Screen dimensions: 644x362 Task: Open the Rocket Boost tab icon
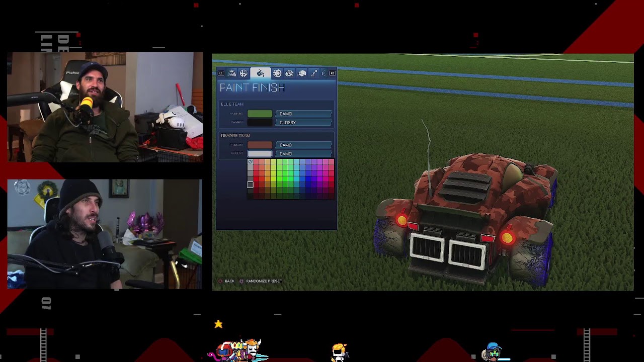289,73
